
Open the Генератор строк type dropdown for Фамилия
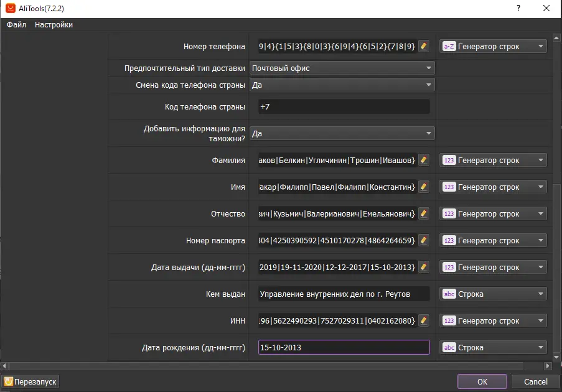coord(493,160)
